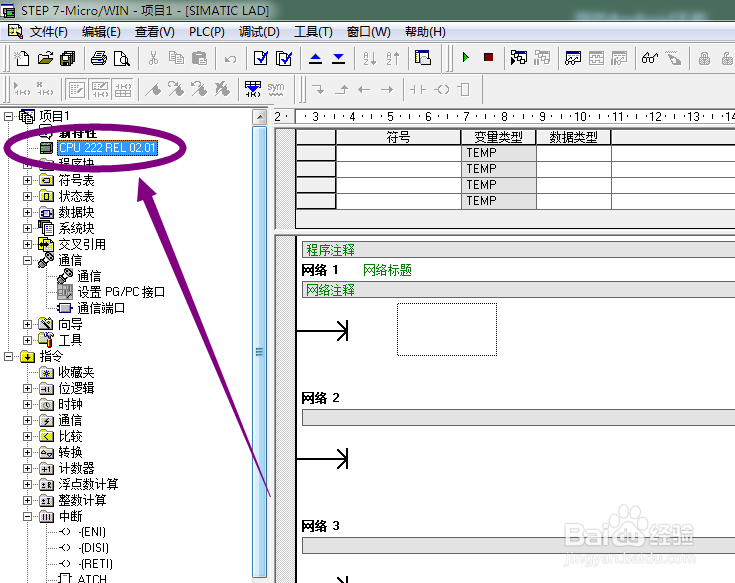Open print preview icon
735x583 pixels.
(122, 58)
